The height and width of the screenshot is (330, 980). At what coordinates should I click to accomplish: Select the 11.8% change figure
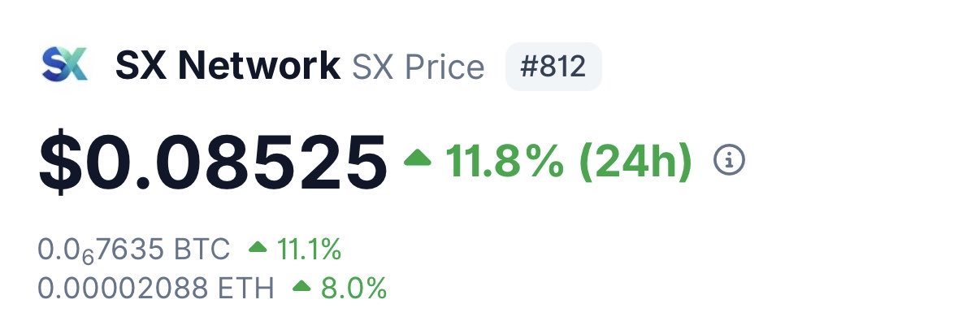tap(504, 161)
